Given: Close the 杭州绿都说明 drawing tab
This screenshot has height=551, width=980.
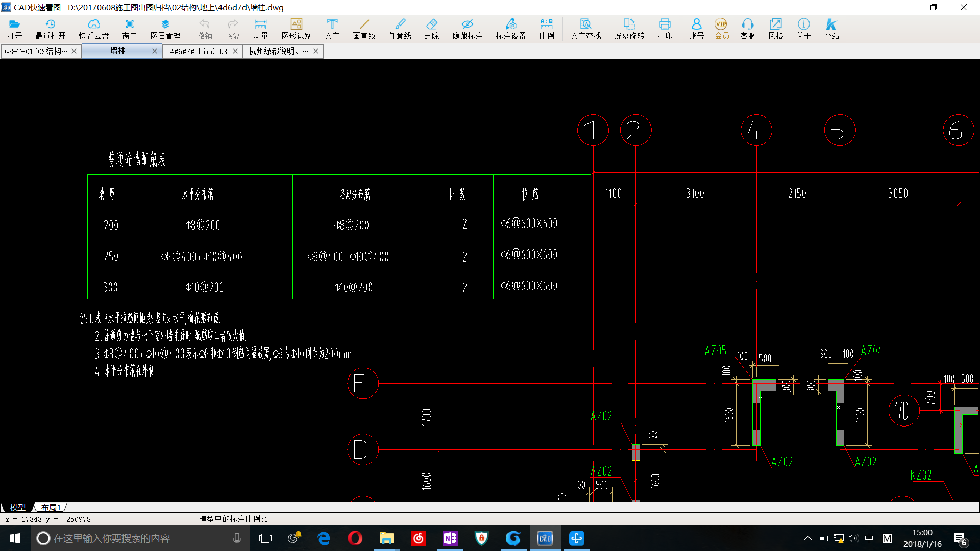Looking at the screenshot, I should [x=316, y=51].
